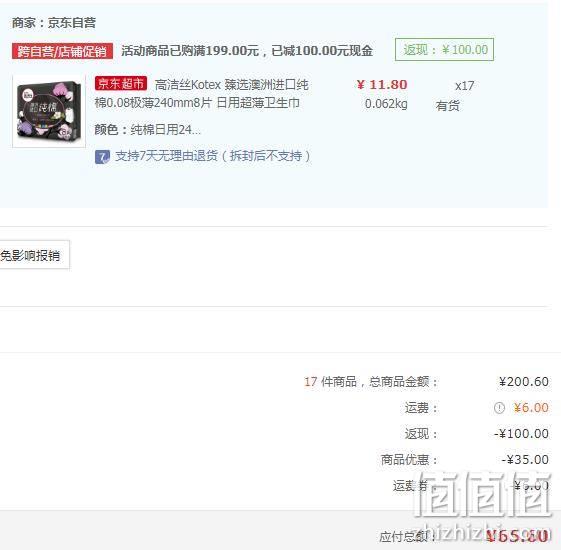Click the ¥200.60 total goods amount
The height and width of the screenshot is (550, 561).
coord(524,381)
